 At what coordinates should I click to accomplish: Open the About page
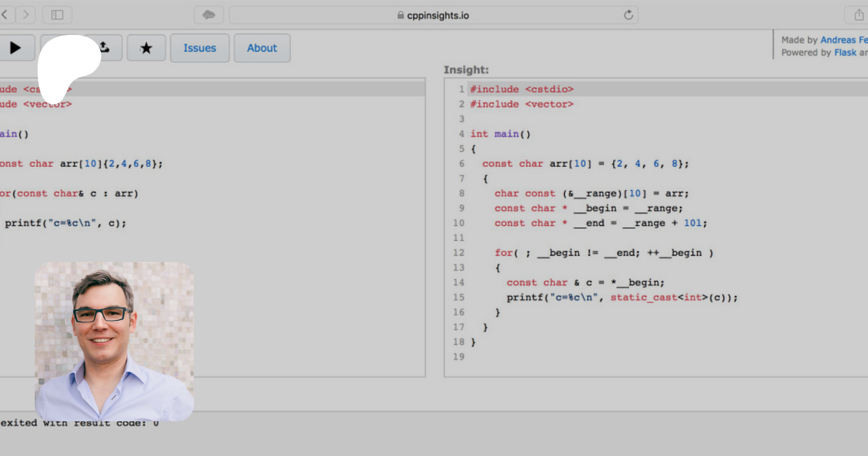pos(262,48)
